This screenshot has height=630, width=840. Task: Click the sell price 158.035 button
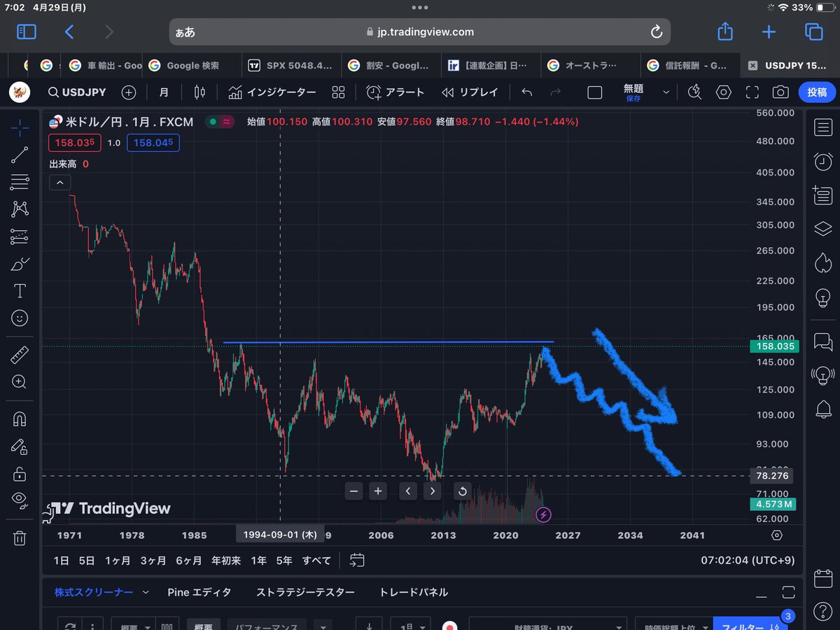[75, 143]
